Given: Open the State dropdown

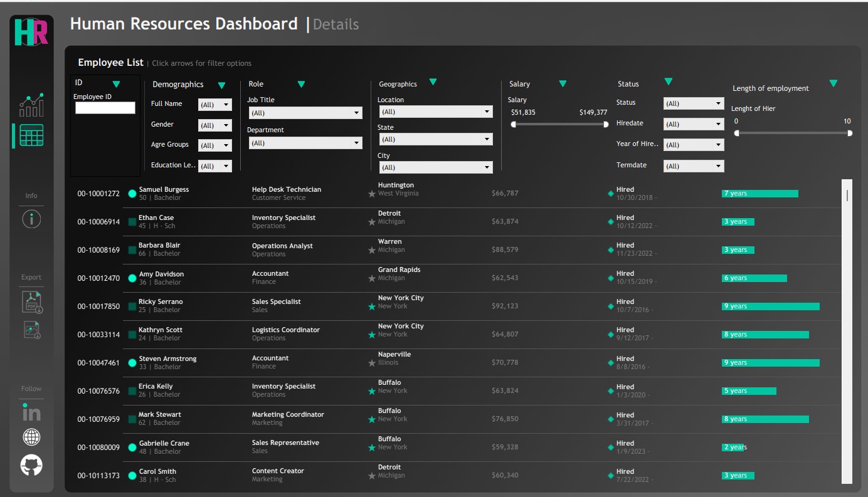Looking at the screenshot, I should (x=435, y=139).
